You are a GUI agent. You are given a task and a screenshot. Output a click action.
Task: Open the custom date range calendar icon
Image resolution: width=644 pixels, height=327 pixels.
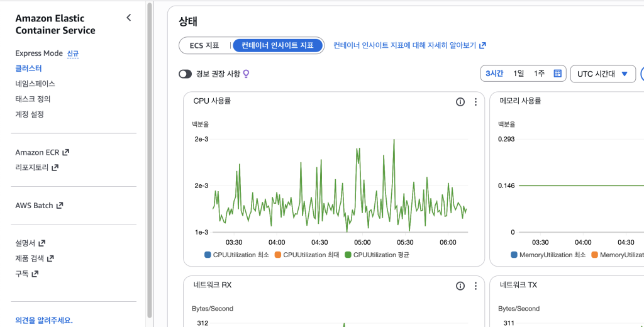click(x=557, y=74)
